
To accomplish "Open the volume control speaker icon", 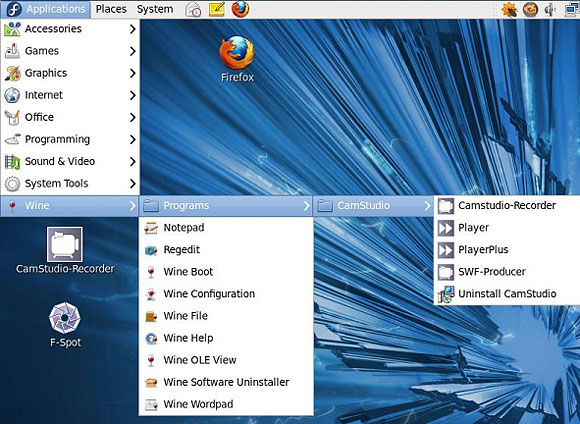I will point(550,10).
